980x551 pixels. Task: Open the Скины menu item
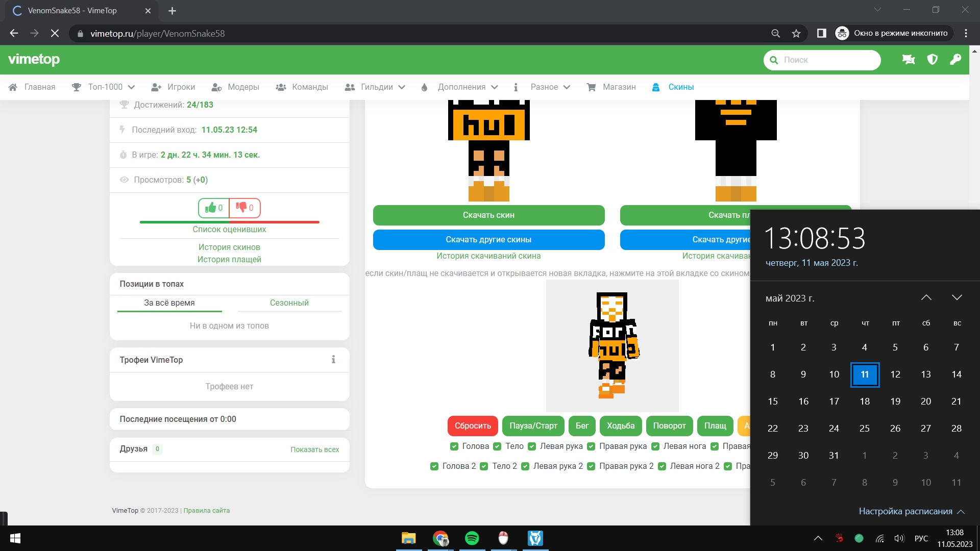pyautogui.click(x=680, y=87)
